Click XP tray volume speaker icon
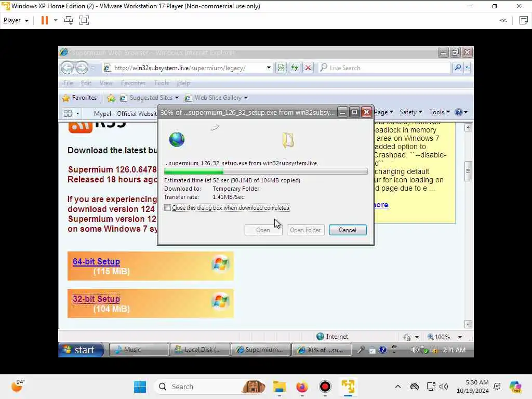This screenshot has width=532, height=399. click(414, 350)
